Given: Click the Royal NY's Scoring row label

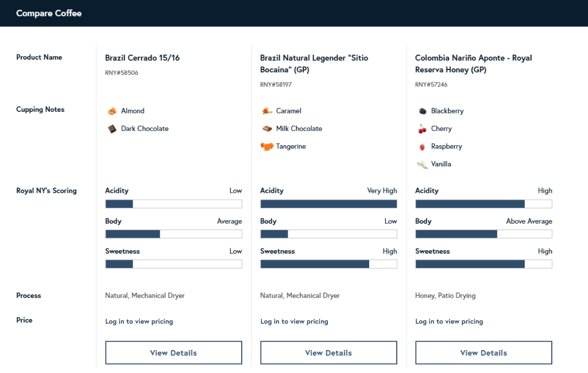Looking at the screenshot, I should click(x=47, y=191).
